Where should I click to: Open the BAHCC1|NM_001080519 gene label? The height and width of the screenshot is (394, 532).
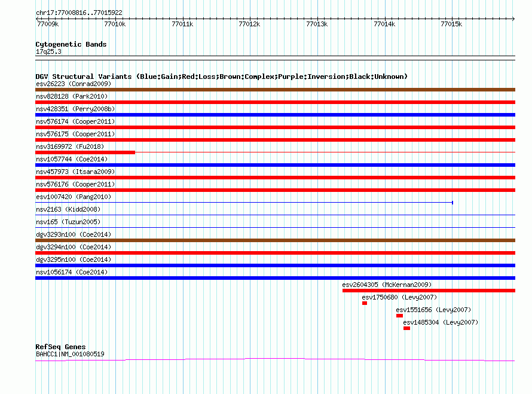(x=70, y=354)
